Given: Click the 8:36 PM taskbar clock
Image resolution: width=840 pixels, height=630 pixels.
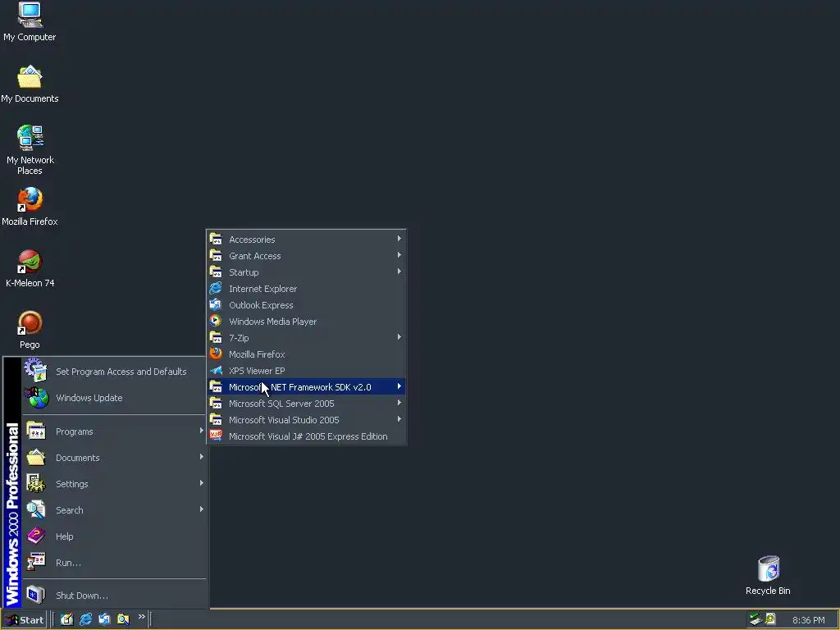Looking at the screenshot, I should point(808,620).
